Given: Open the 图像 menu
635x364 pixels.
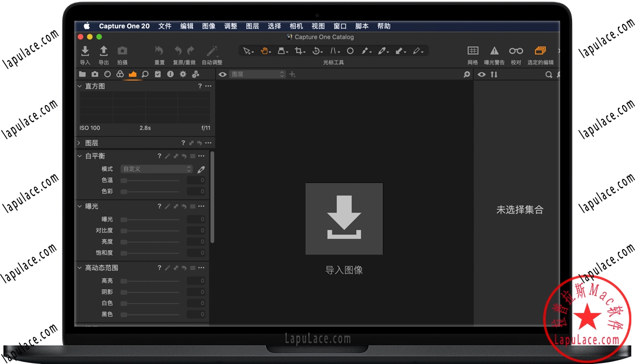Looking at the screenshot, I should click(209, 26).
